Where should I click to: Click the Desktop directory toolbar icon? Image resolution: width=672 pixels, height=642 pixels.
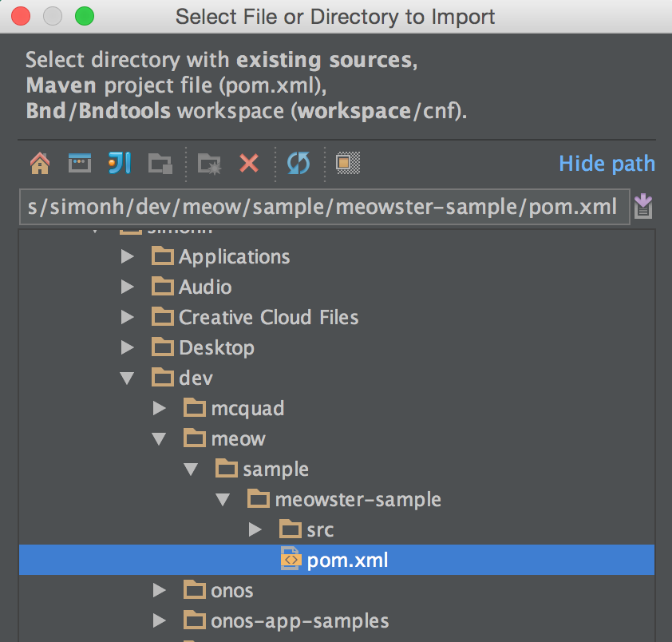[x=79, y=164]
